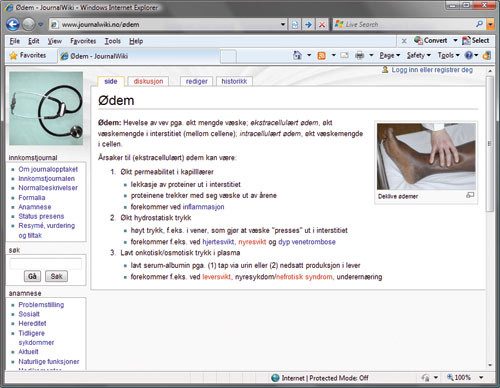Open the inflammasjon link
Image resolution: width=500 pixels, height=388 pixels.
click(203, 207)
